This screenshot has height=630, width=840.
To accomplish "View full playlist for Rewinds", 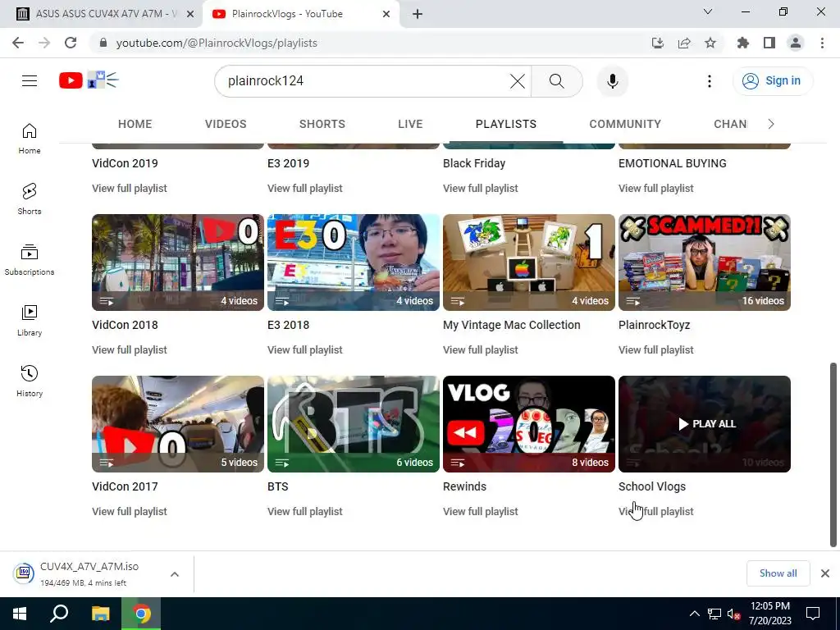I will [x=481, y=512].
